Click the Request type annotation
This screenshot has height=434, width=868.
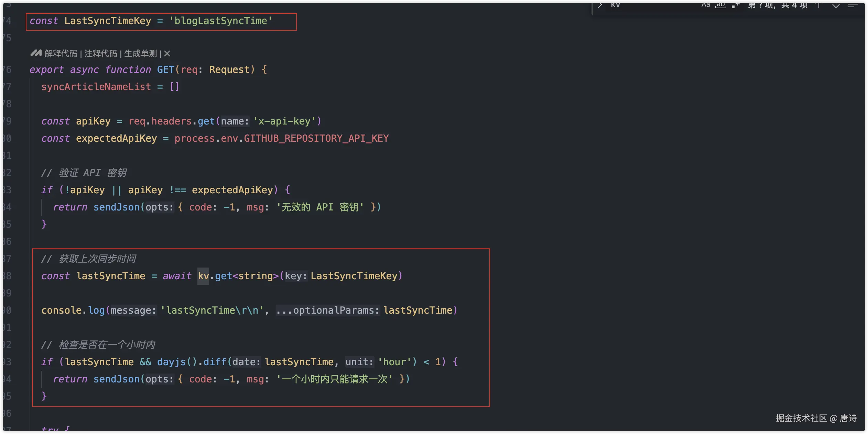[x=229, y=69]
